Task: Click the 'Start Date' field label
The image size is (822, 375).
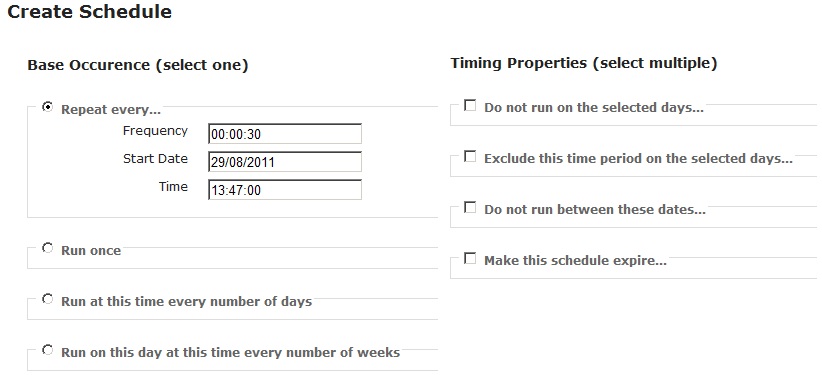Action: click(x=155, y=158)
